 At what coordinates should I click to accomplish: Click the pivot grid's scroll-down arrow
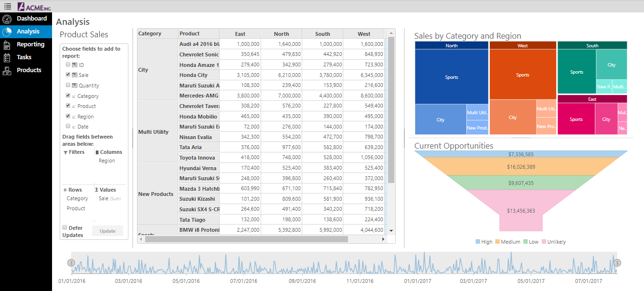pos(391,231)
